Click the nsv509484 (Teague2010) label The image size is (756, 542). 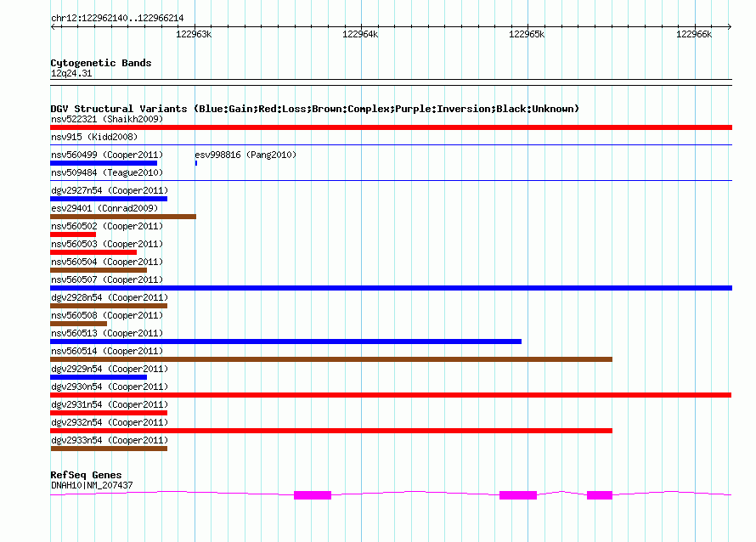point(107,172)
